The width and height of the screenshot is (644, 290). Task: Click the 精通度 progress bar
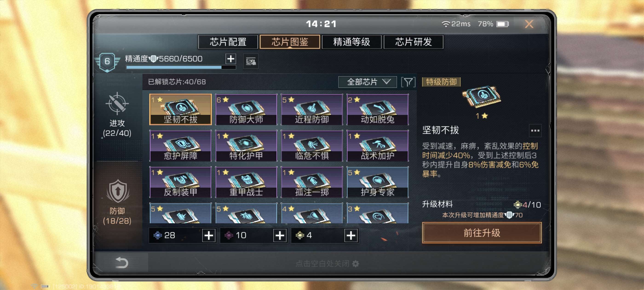point(181,67)
